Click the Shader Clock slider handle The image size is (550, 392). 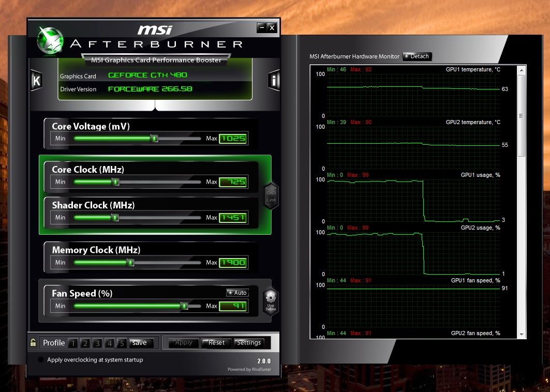pos(115,218)
